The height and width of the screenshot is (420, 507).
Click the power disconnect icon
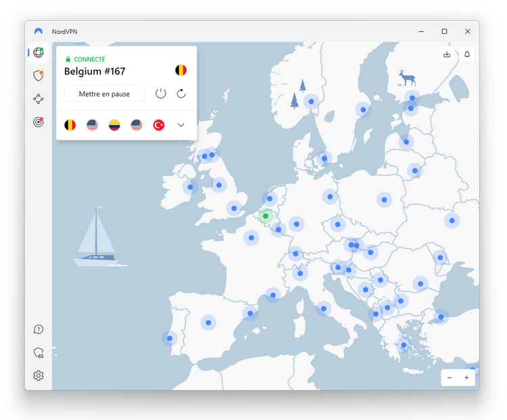click(161, 94)
